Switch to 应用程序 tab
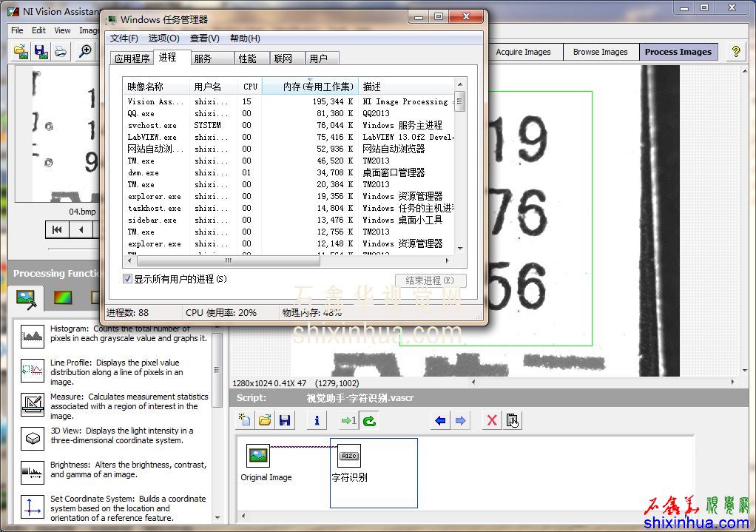This screenshot has width=756, height=532. click(132, 58)
